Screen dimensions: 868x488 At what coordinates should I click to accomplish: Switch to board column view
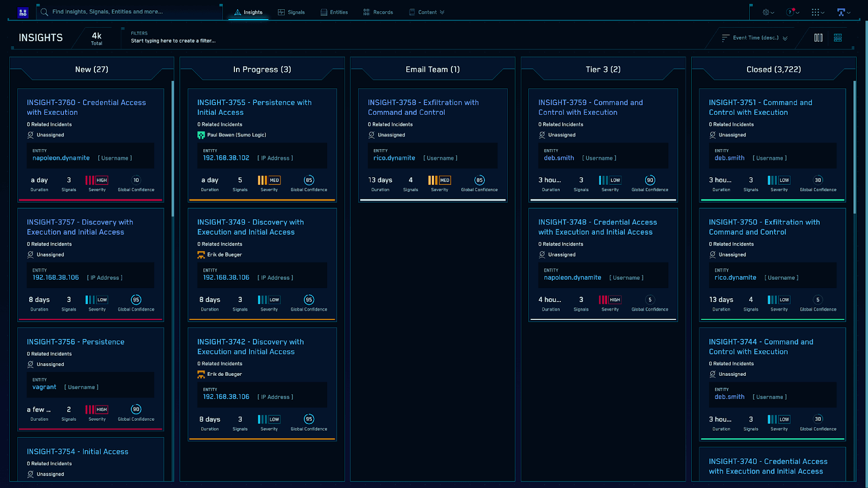(x=818, y=37)
